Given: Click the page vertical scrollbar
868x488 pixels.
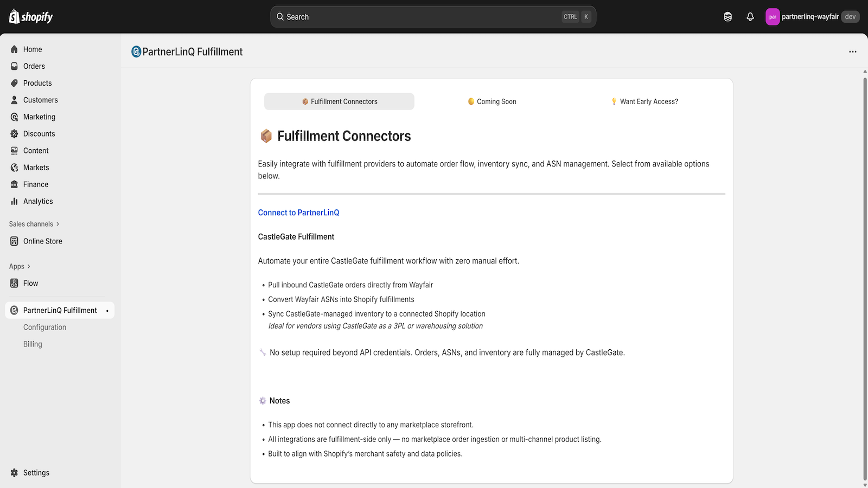Looking at the screenshot, I should pos(865,271).
